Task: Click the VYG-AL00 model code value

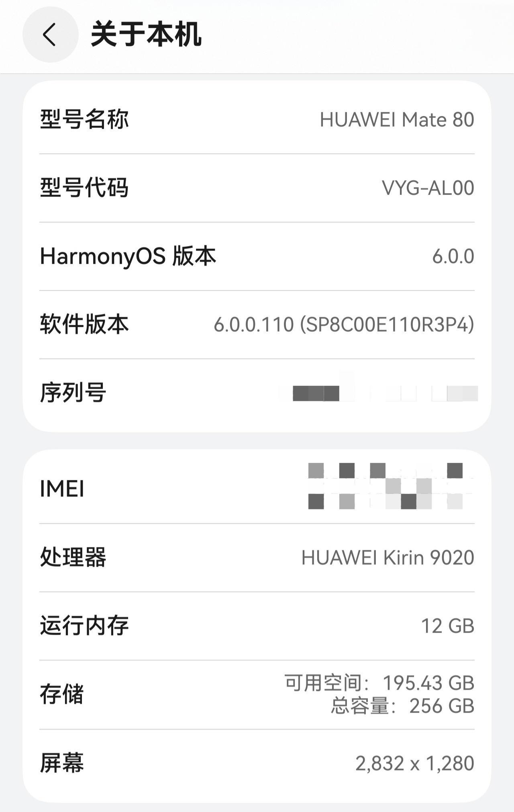Action: (428, 188)
